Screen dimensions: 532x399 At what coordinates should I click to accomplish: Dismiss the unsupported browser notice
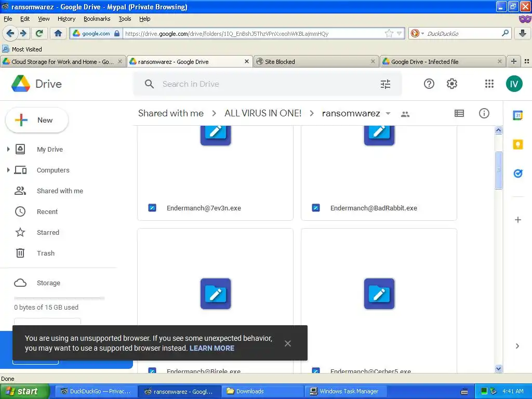(x=288, y=343)
